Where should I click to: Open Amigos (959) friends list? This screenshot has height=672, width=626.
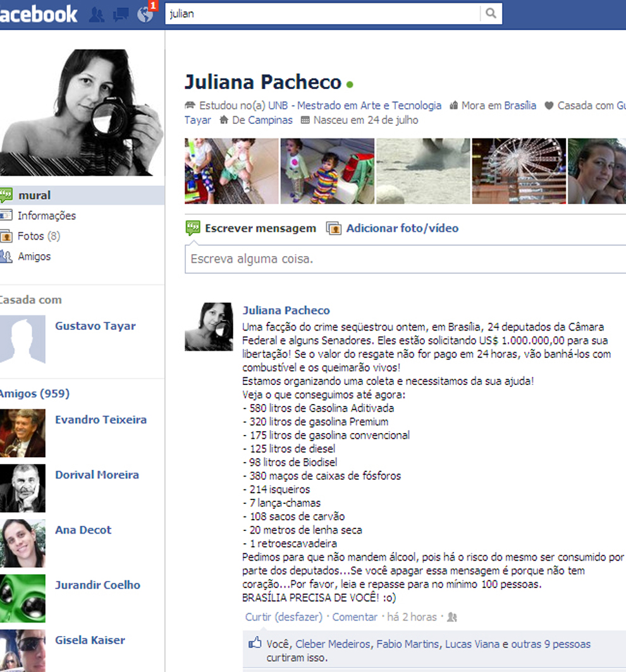34,393
